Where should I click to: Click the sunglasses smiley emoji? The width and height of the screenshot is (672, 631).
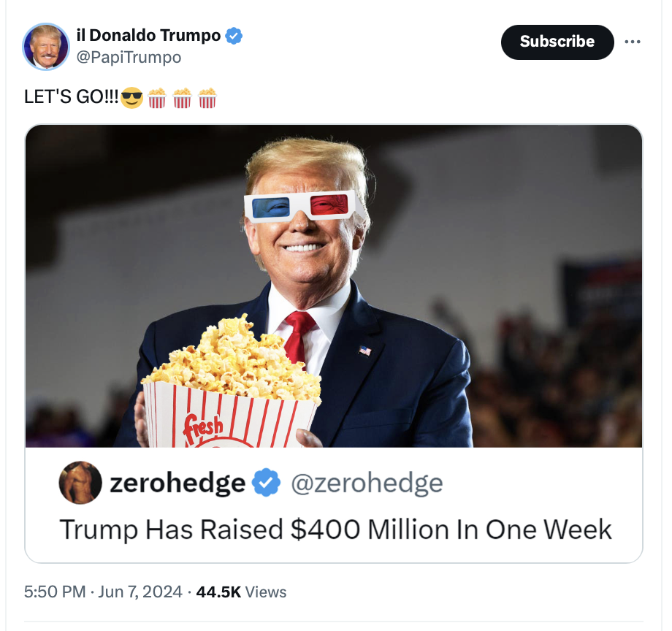click(x=131, y=97)
